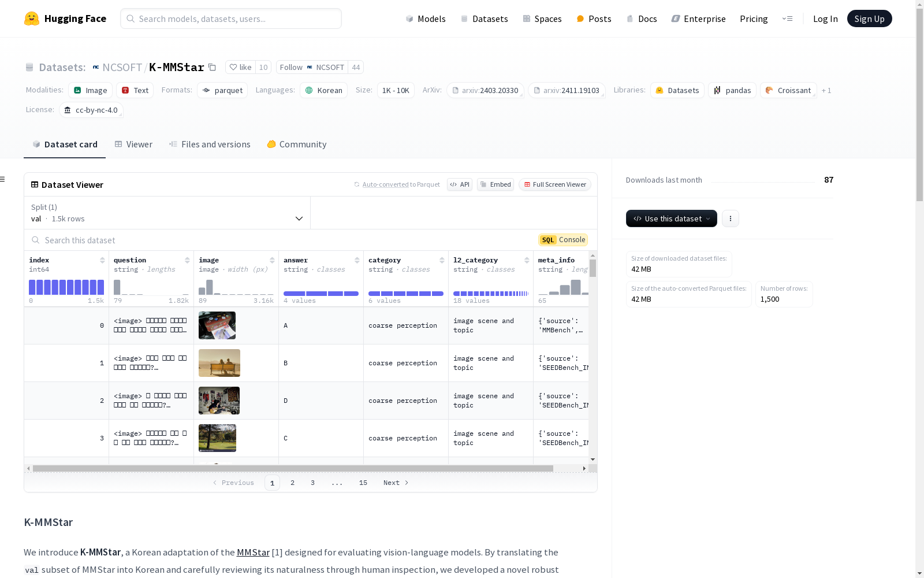
Task: Follow the NCSOFT organization
Action: [312, 67]
